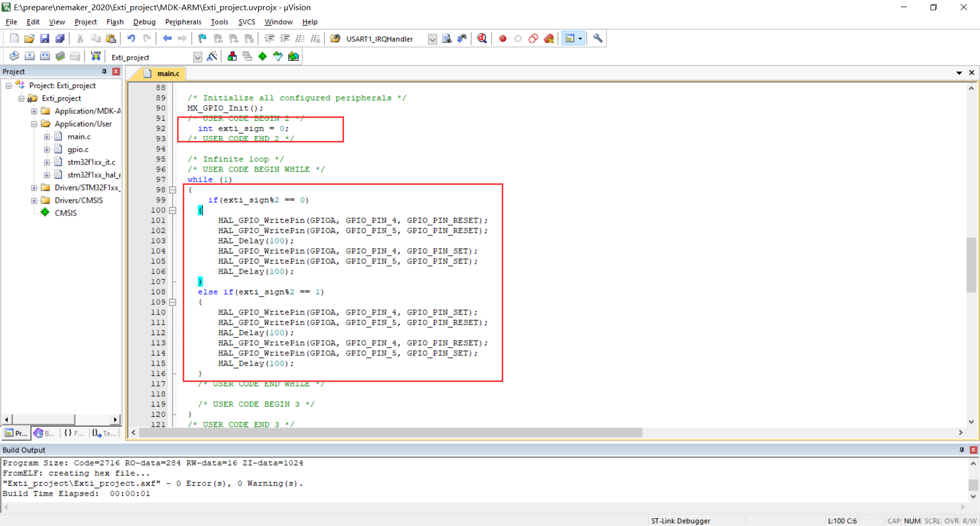Viewport: 980px width, 526px height.
Task: Toggle the enable/disable breakpoint white circle icon
Action: (518, 38)
